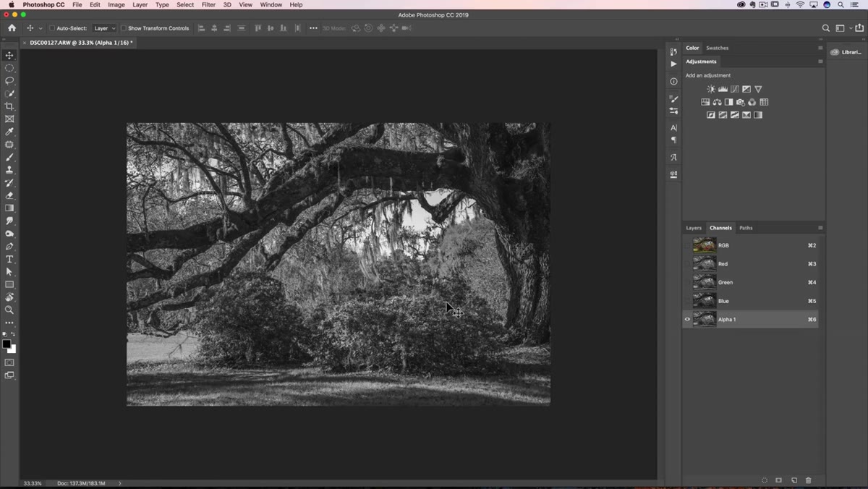Open the Libraries panel button

click(x=846, y=52)
